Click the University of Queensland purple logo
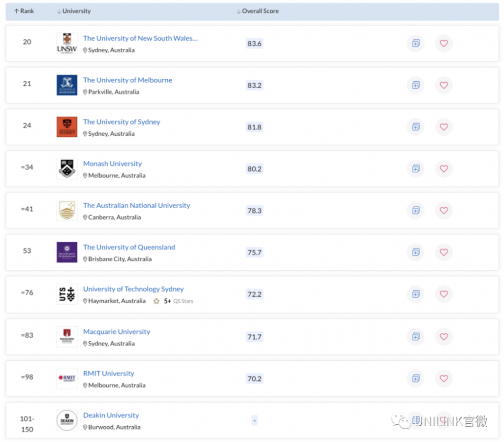 67,253
